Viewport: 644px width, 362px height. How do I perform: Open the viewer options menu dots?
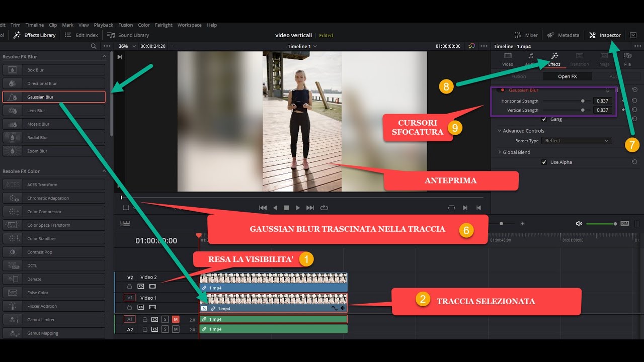point(484,46)
